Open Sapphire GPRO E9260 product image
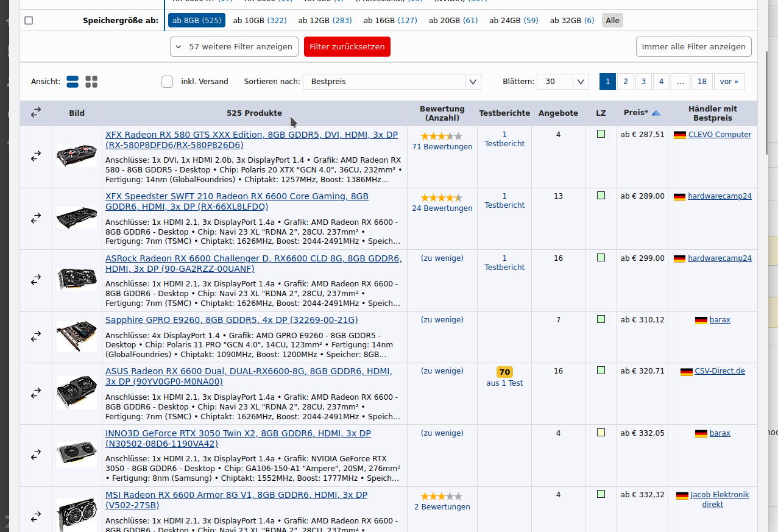 pos(77,336)
